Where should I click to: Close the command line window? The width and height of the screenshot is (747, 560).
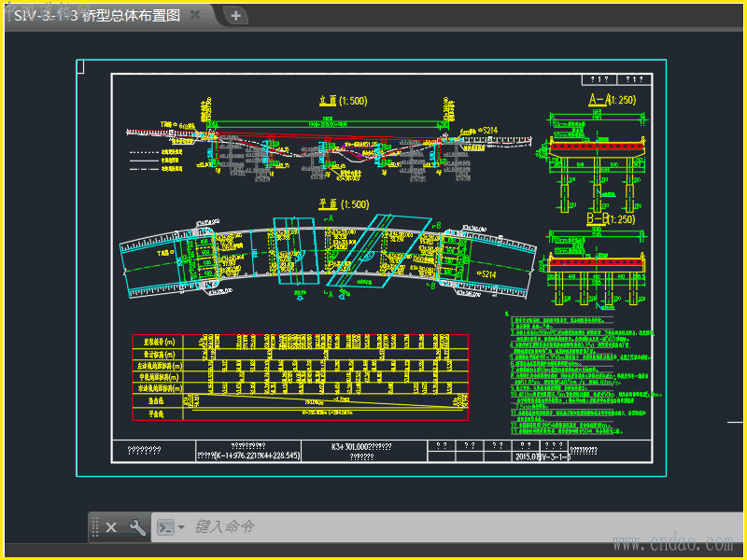pyautogui.click(x=111, y=527)
